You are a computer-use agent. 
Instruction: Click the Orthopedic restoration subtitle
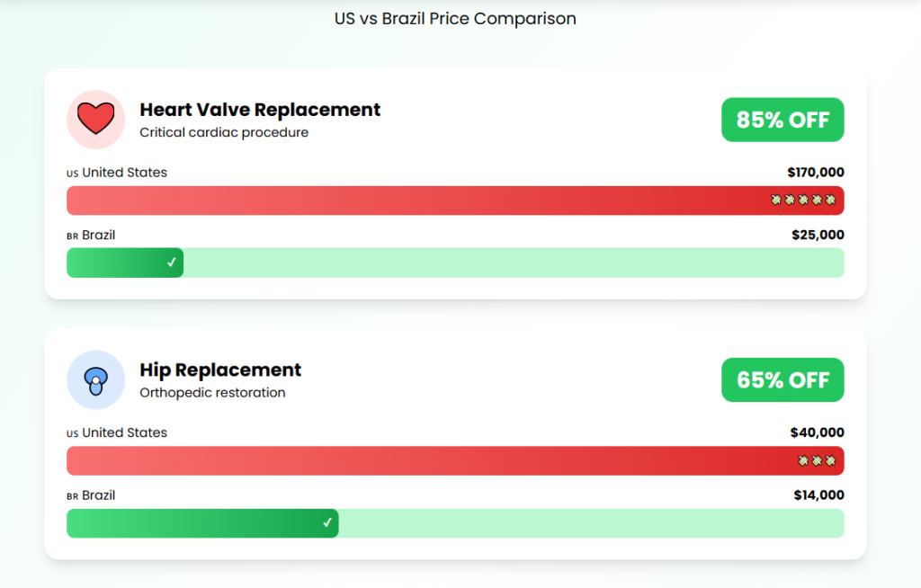point(212,393)
